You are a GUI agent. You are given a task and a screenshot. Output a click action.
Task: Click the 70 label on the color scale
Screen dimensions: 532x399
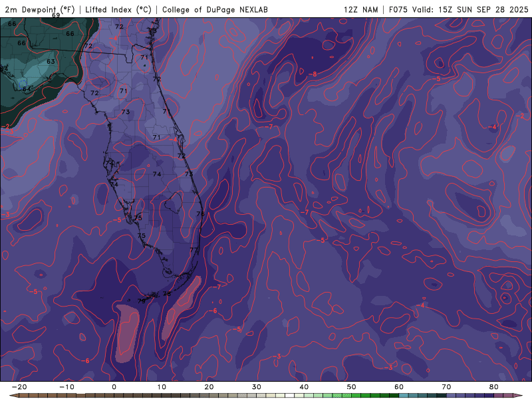coord(446,387)
